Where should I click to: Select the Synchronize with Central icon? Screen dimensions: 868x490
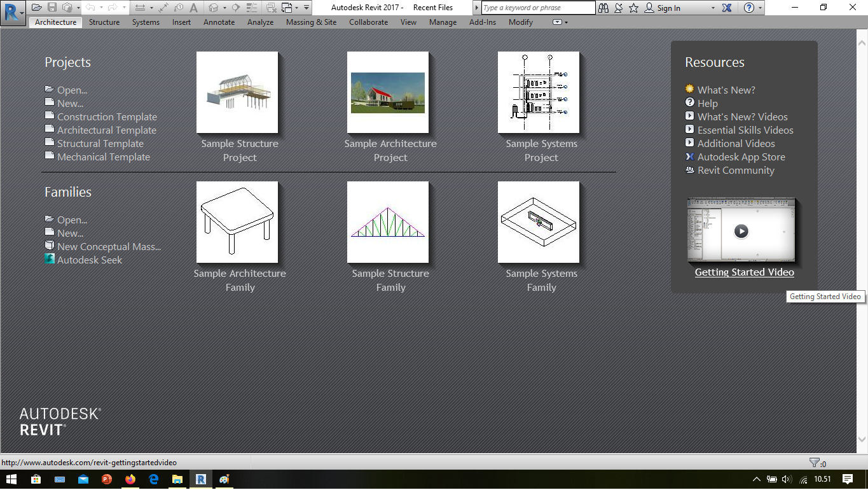pos(66,8)
